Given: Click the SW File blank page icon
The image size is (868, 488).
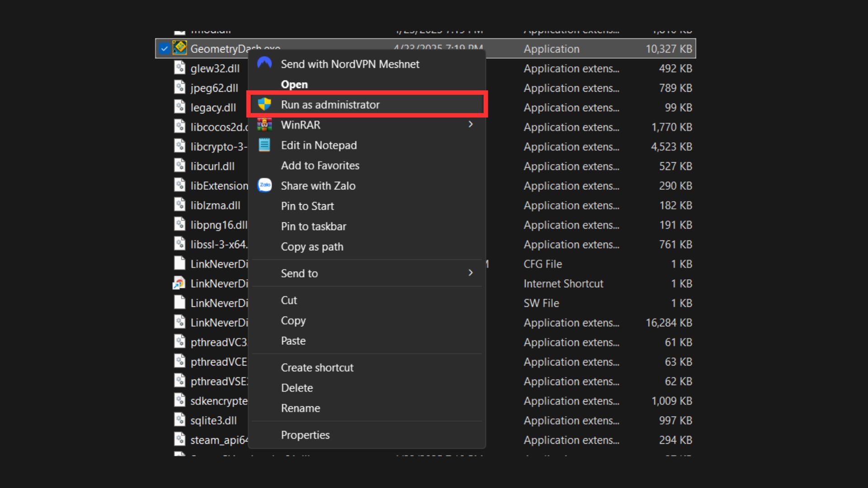Looking at the screenshot, I should click(x=179, y=302).
